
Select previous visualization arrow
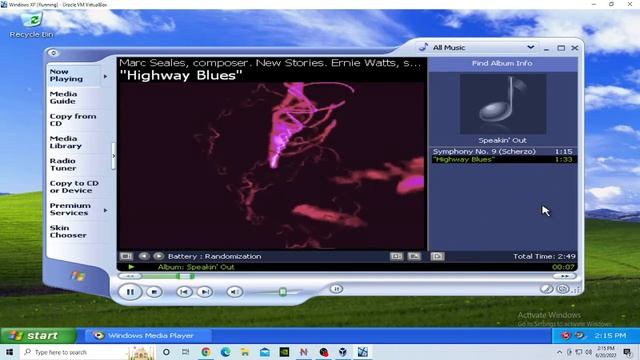click(x=144, y=256)
